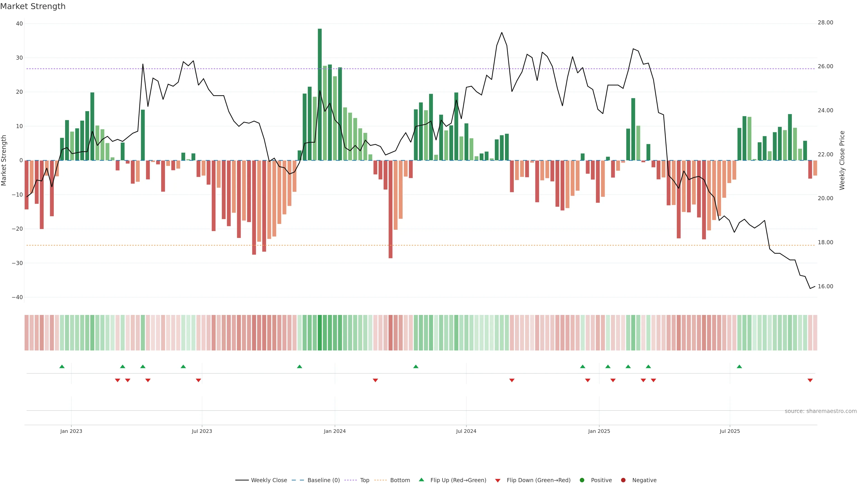Click the last red flip-down triangle marker

(810, 380)
